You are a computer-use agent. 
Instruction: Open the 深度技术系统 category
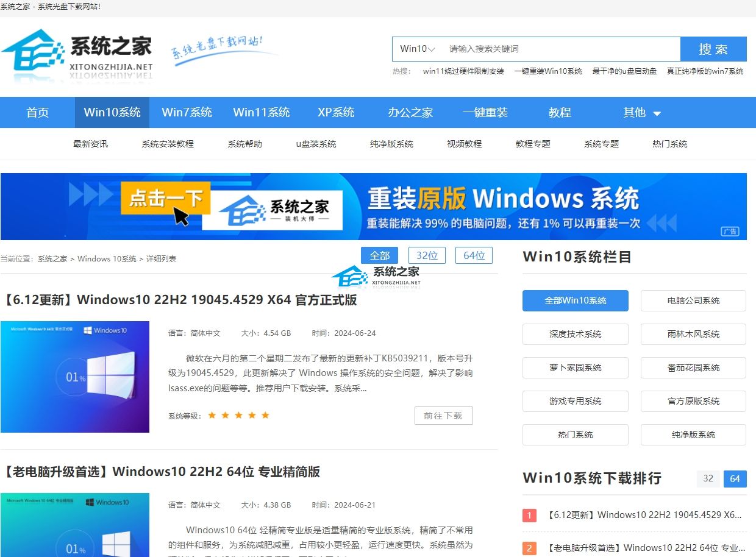pyautogui.click(x=575, y=334)
